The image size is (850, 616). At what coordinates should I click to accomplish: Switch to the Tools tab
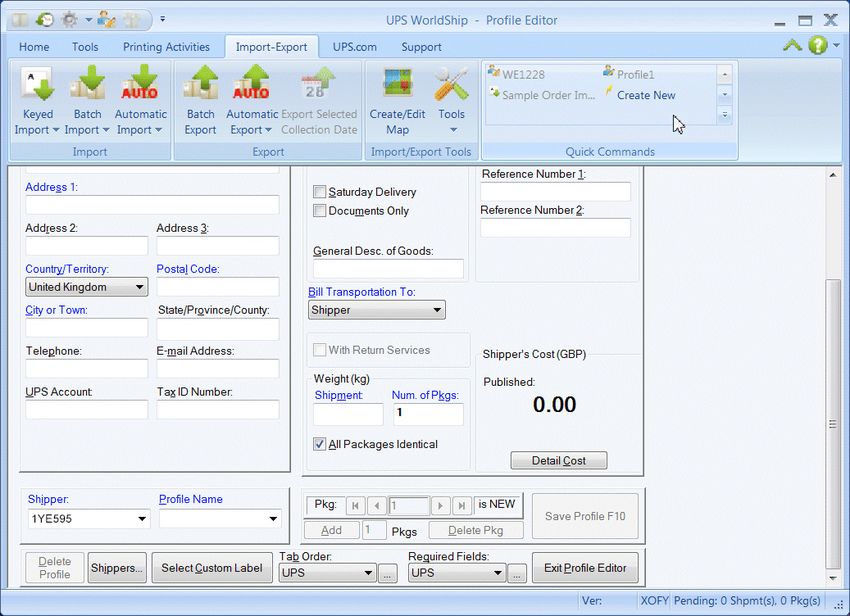pyautogui.click(x=85, y=47)
